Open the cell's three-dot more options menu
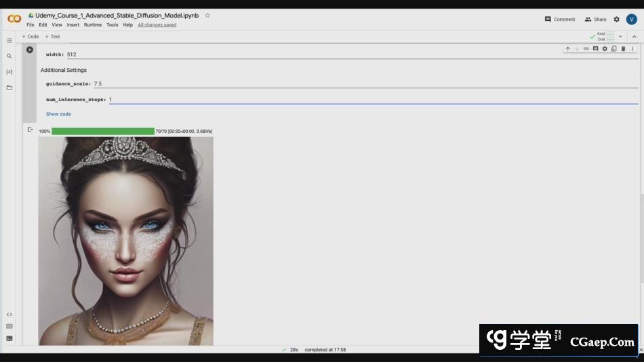The image size is (644, 362). coord(632,49)
